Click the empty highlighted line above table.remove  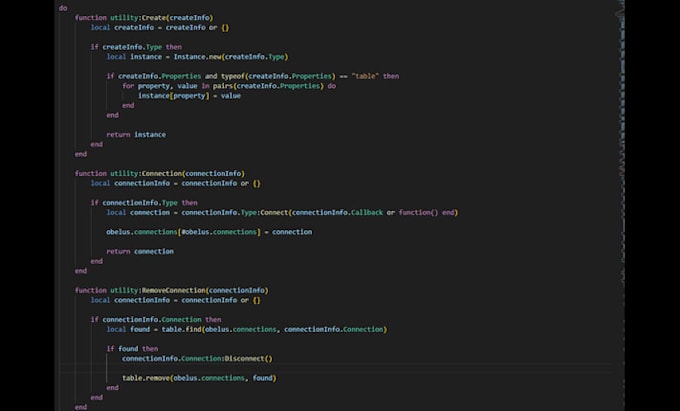(336, 369)
